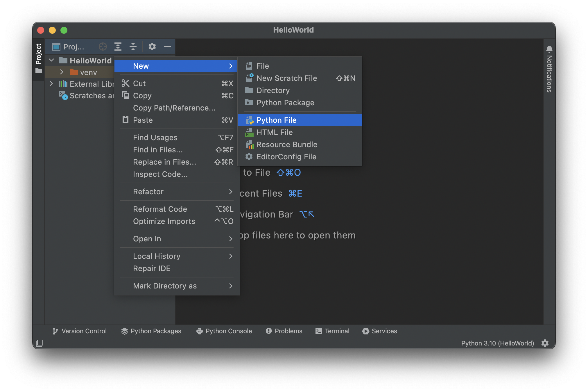Click the Version Control tab icon
The height and width of the screenshot is (392, 588).
tap(55, 331)
